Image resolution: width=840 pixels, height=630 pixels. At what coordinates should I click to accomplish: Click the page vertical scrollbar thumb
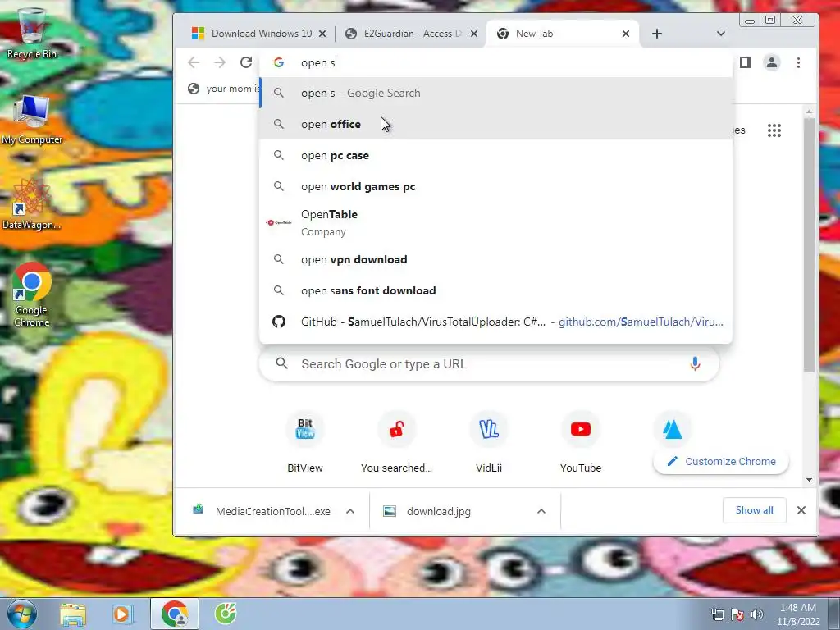point(809,244)
